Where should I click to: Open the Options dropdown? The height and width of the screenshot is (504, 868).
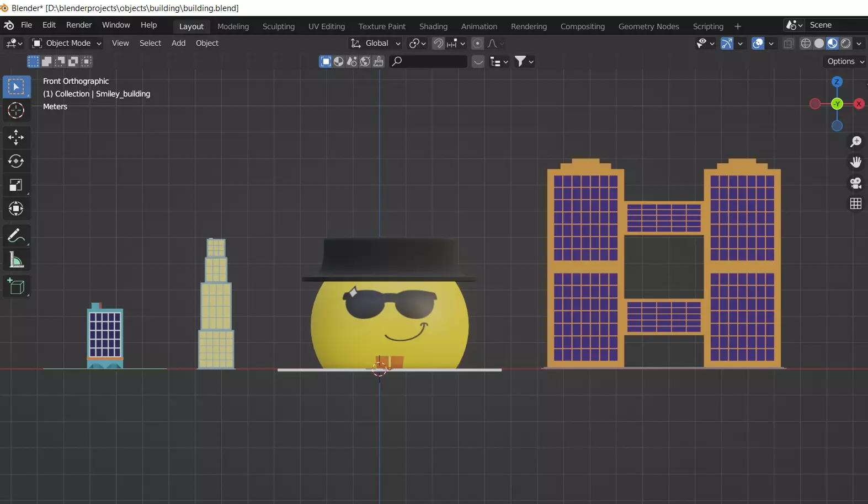pyautogui.click(x=845, y=62)
